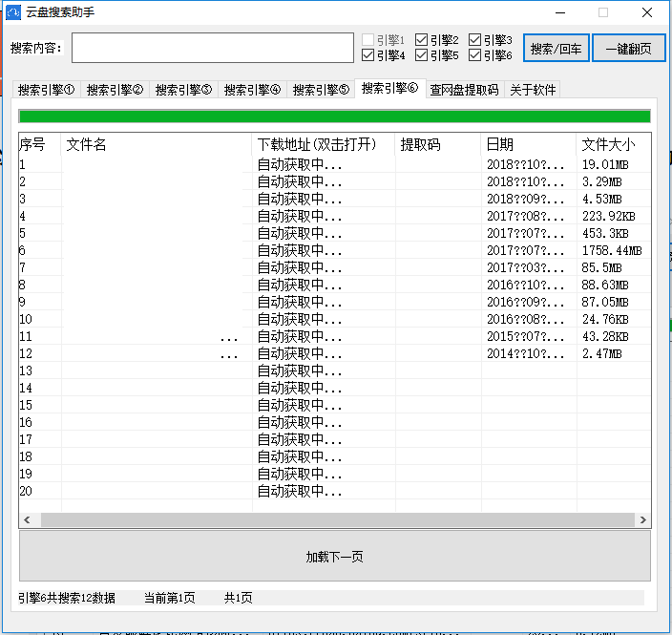The height and width of the screenshot is (635, 672).
Task: Click the 引擎6共搜索12数据 status text
Action: pos(67,598)
